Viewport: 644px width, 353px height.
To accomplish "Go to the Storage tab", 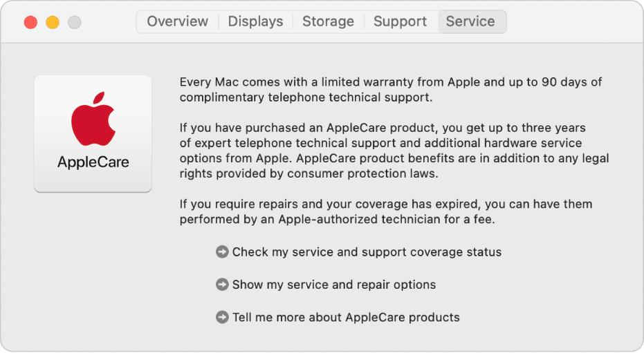I will pos(328,21).
